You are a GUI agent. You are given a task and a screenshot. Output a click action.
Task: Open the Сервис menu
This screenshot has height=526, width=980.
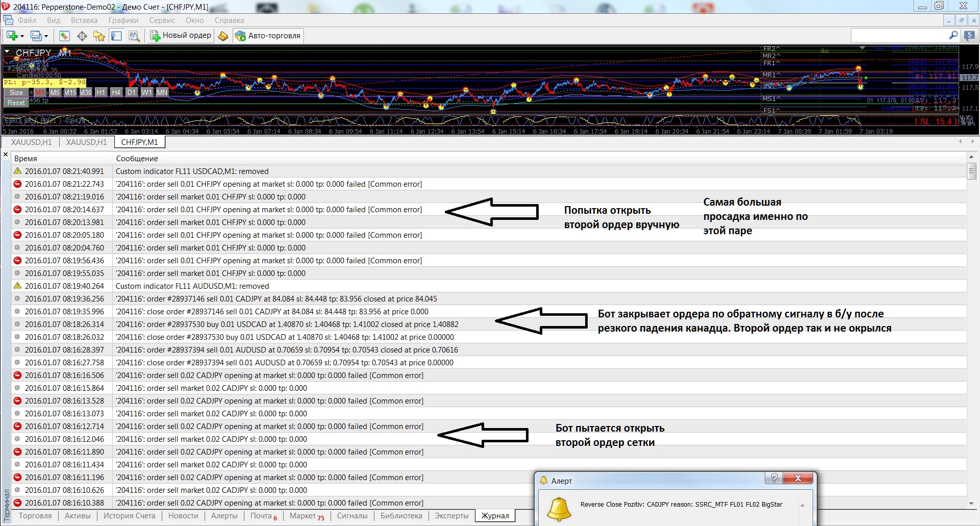(x=162, y=20)
